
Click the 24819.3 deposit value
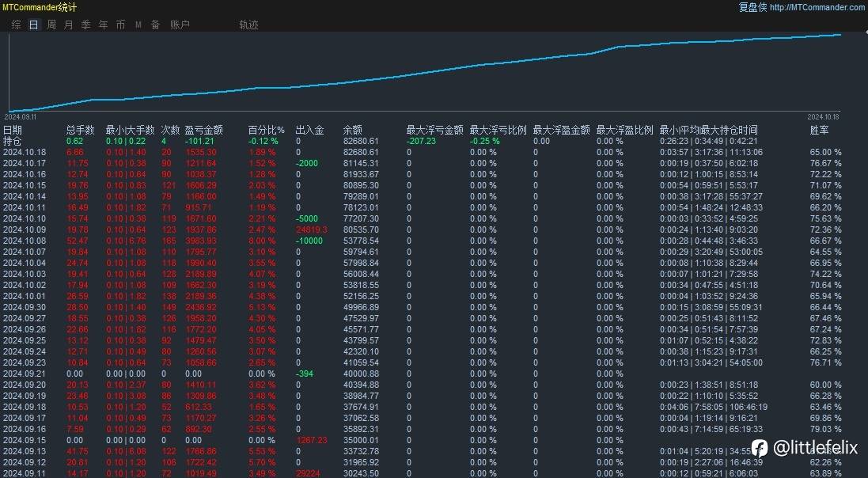coord(311,230)
